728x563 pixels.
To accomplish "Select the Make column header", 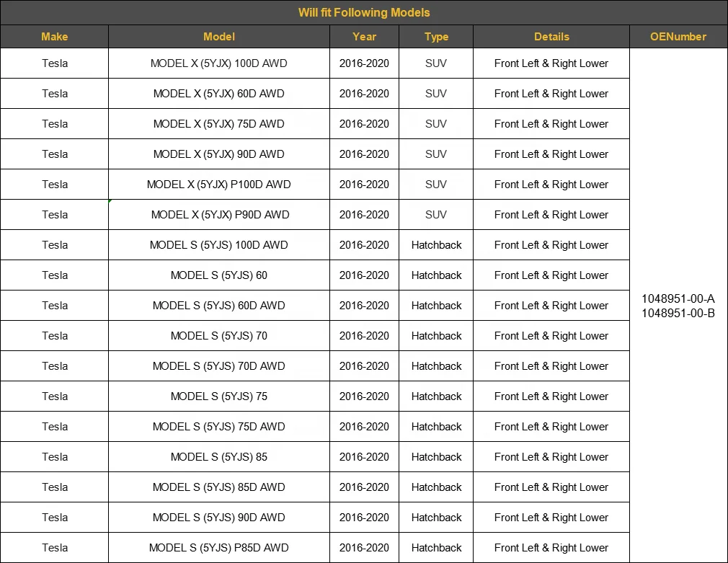I will 55,37.
